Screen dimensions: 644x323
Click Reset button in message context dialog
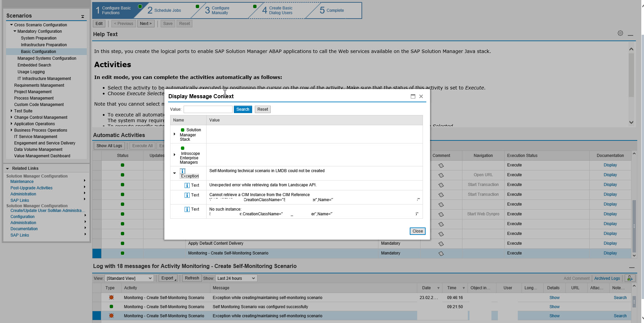(x=263, y=109)
